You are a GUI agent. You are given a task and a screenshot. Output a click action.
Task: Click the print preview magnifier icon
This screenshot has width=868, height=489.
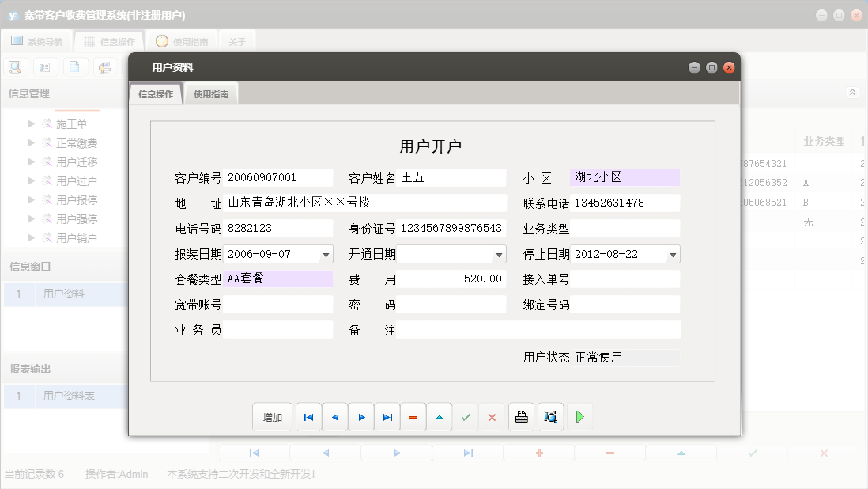(x=550, y=417)
